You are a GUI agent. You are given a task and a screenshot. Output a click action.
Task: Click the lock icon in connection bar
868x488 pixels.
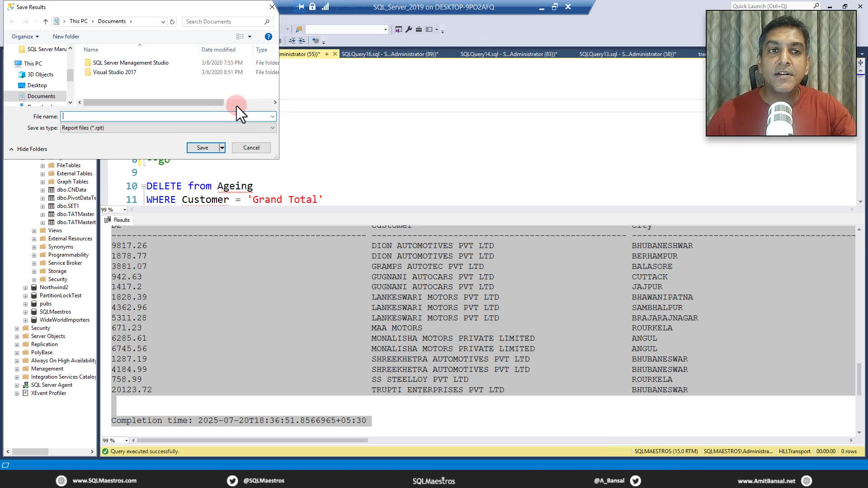pos(312,7)
